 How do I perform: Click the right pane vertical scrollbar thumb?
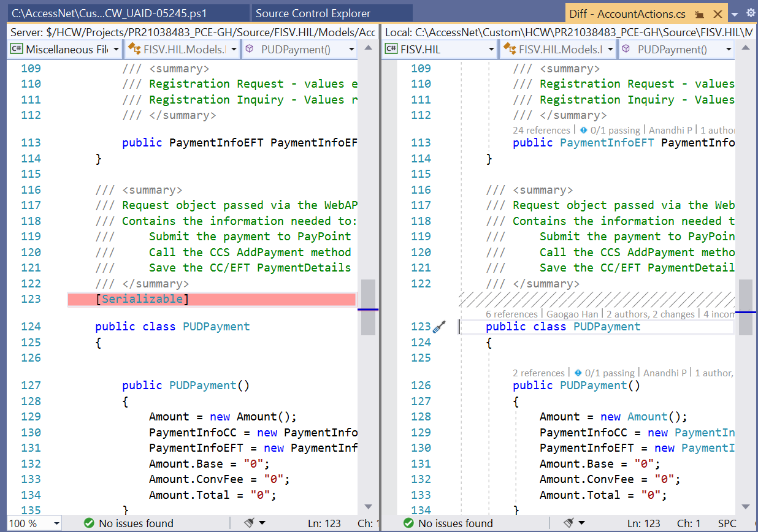point(746,307)
